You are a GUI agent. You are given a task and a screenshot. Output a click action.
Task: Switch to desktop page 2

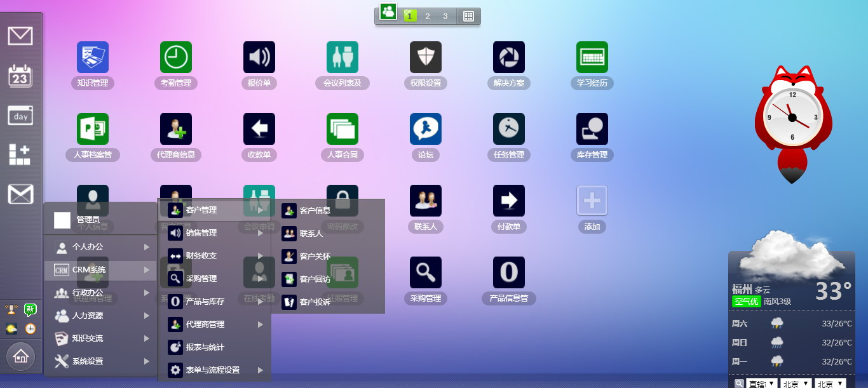[428, 17]
